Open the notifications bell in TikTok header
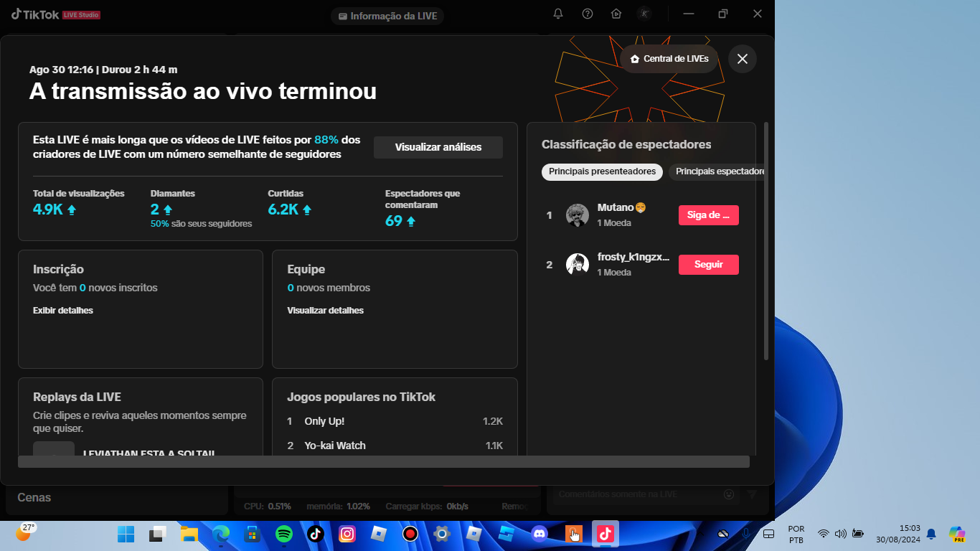 pos(558,14)
